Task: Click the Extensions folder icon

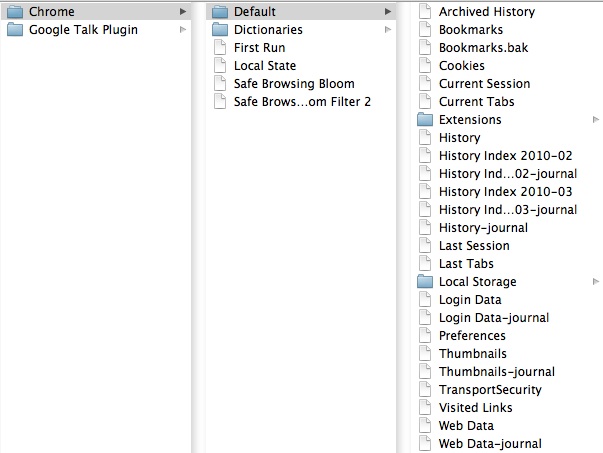Action: [x=425, y=120]
